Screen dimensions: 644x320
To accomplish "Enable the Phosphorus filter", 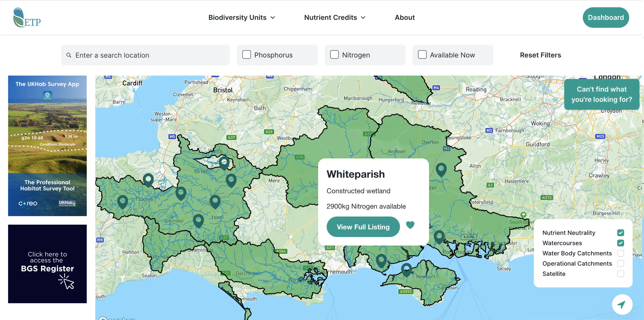I will 247,55.
